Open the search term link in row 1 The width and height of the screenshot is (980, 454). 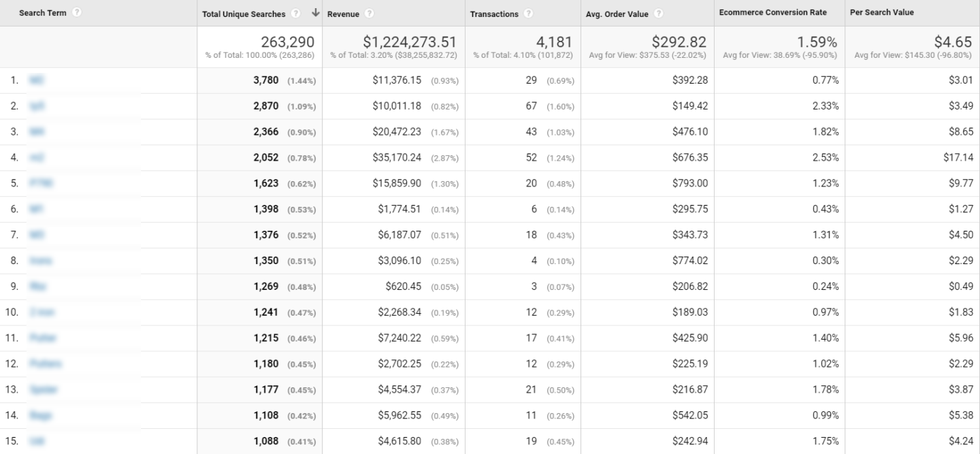click(36, 80)
